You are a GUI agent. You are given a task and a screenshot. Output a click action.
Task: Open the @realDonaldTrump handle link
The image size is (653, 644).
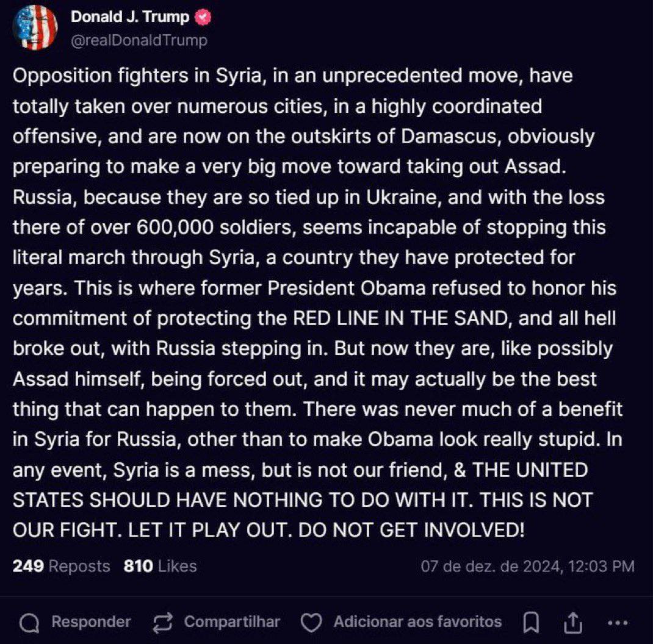139,40
